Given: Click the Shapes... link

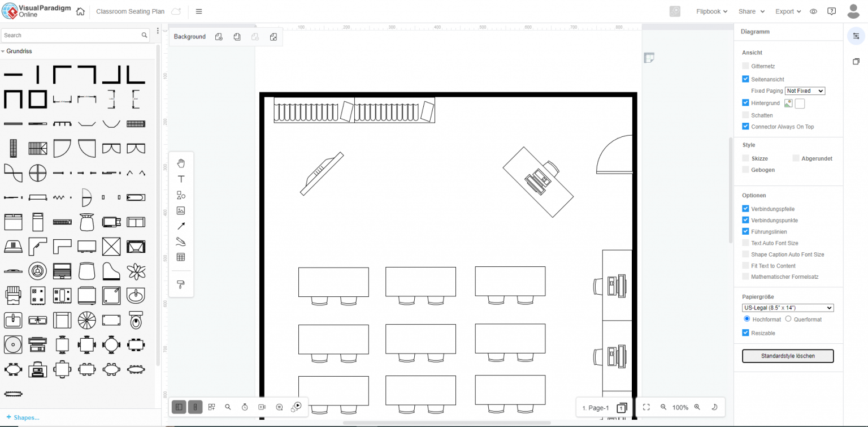Looking at the screenshot, I should coord(23,417).
